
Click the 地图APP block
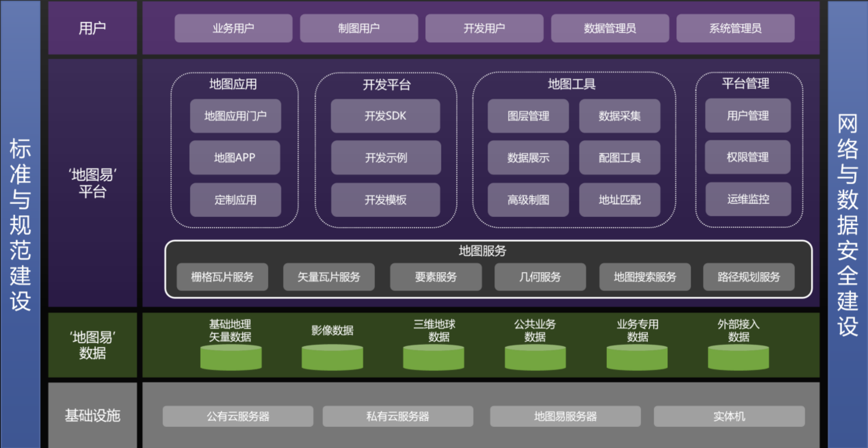pyautogui.click(x=235, y=158)
